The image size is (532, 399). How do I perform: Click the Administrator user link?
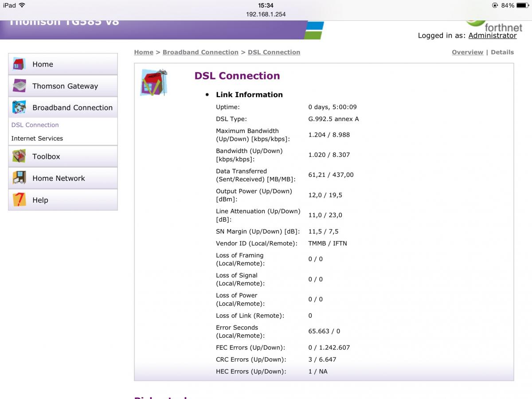click(493, 35)
